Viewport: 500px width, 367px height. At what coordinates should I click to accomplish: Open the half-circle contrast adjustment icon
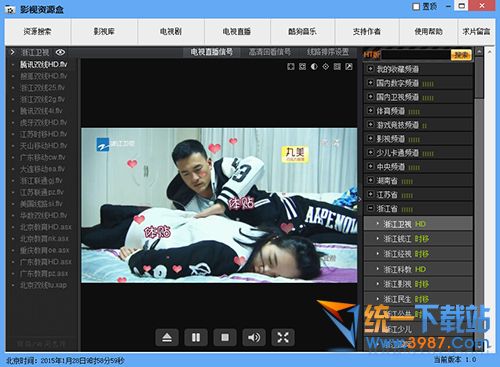pos(314,67)
